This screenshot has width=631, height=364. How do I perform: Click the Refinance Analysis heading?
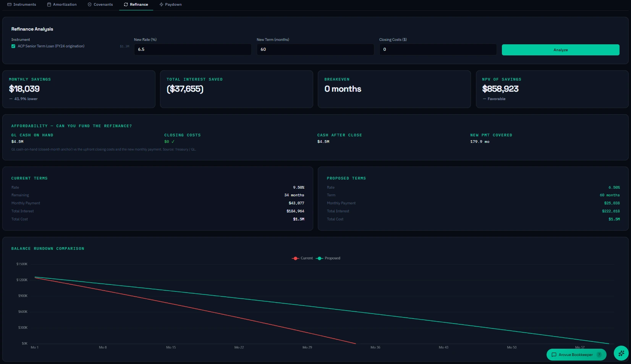coord(32,29)
